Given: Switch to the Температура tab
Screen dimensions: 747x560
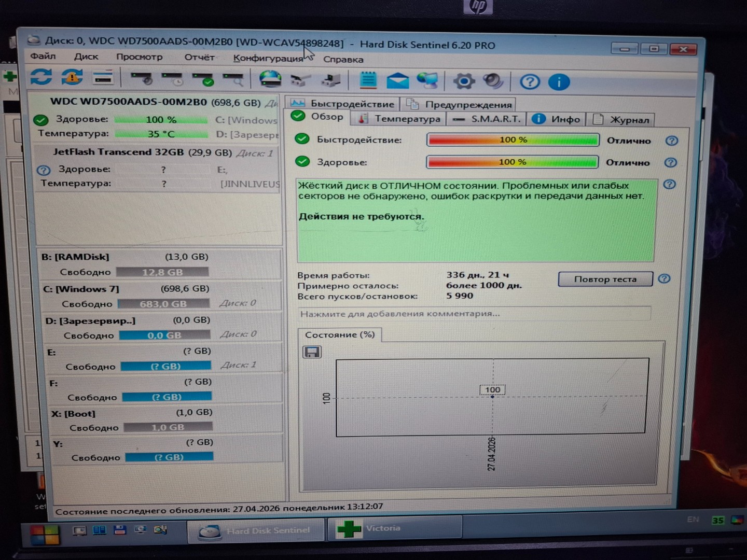Looking at the screenshot, I should pyautogui.click(x=400, y=119).
